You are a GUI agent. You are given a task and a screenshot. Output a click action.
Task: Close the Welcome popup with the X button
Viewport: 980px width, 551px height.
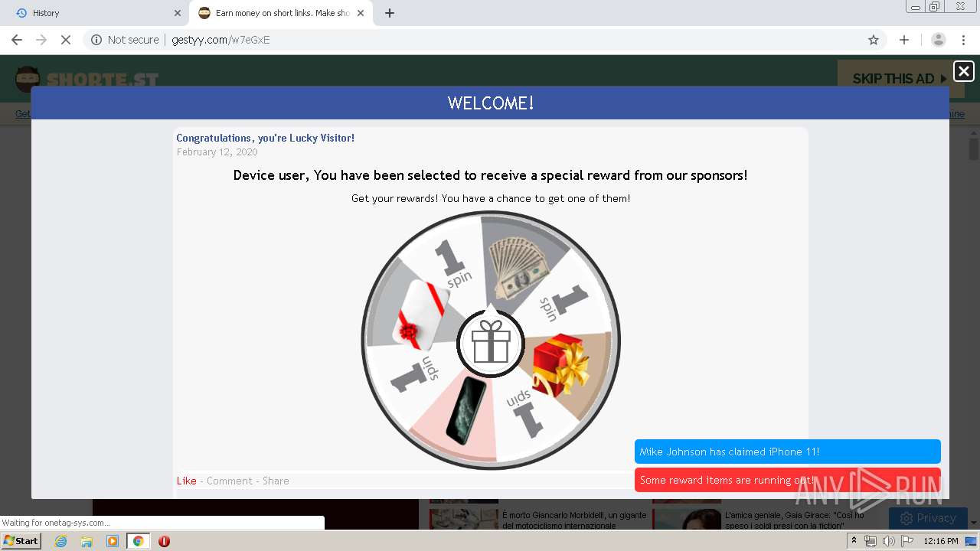coord(963,71)
